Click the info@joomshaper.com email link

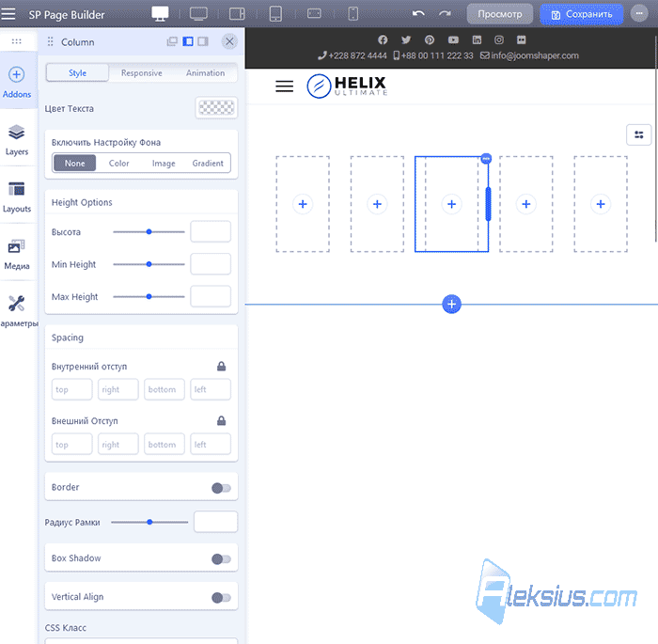(x=529, y=55)
